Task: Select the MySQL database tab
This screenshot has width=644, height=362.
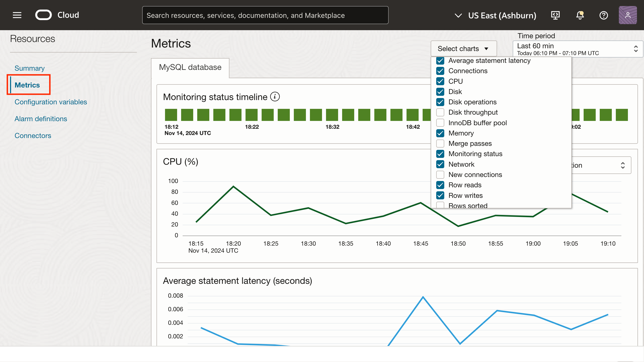Action: tap(190, 67)
